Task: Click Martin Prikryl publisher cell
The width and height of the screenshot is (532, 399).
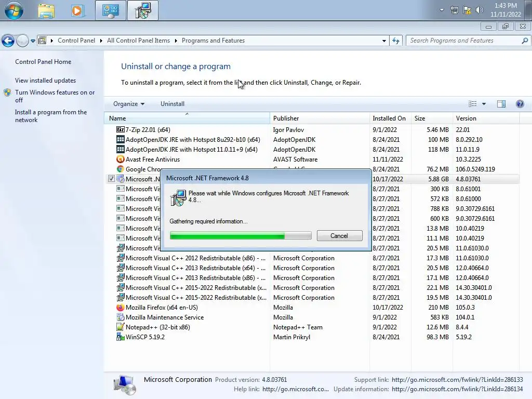Action: tap(291, 337)
